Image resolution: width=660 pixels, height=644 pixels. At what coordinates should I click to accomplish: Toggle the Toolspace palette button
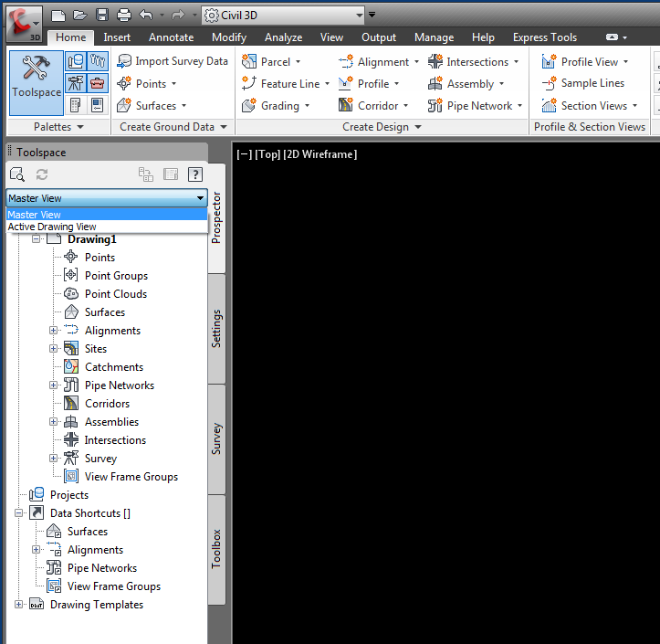37,83
